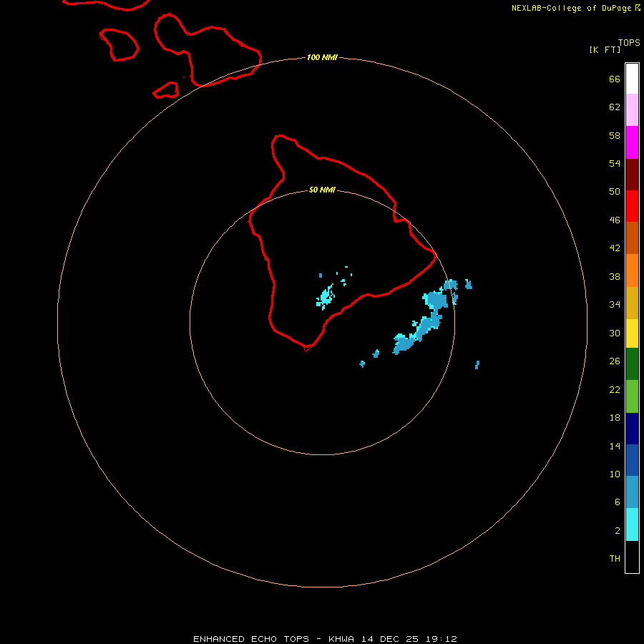Click the medium blue 18 K FT legend swatch
The image size is (644, 644).
632,460
